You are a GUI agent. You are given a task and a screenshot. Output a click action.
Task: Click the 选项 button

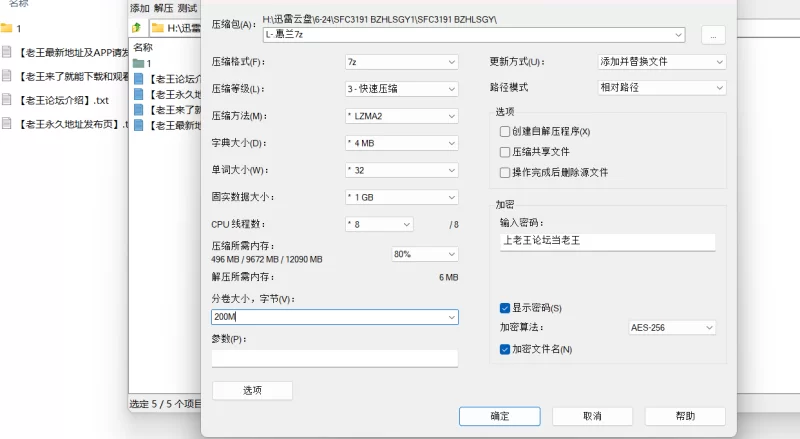click(x=252, y=391)
